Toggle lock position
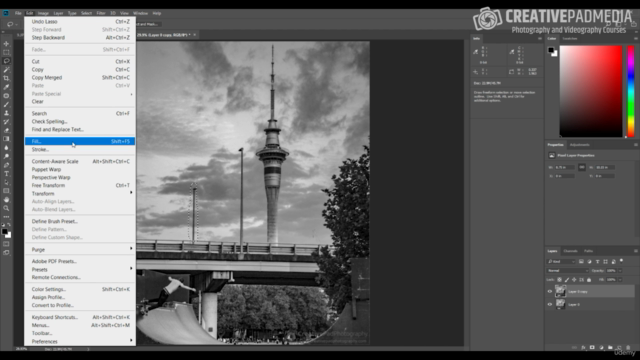Screen dimensions: 640x360 coord(574,280)
